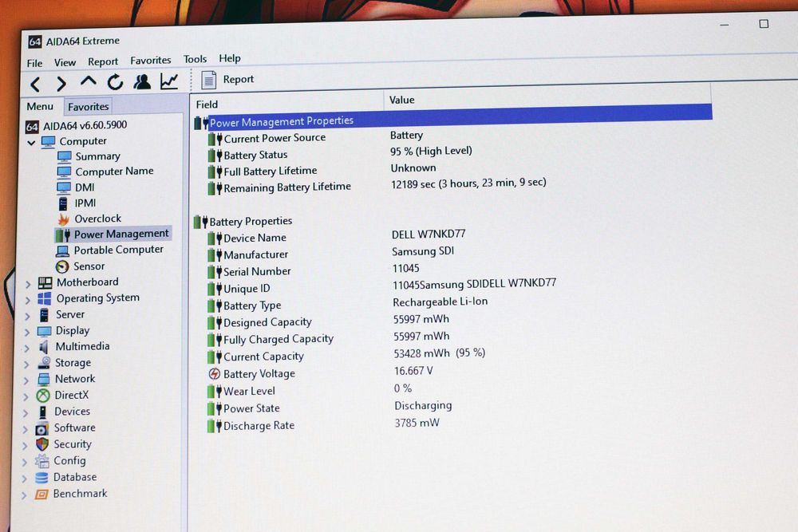Expand the Display node

point(27,332)
